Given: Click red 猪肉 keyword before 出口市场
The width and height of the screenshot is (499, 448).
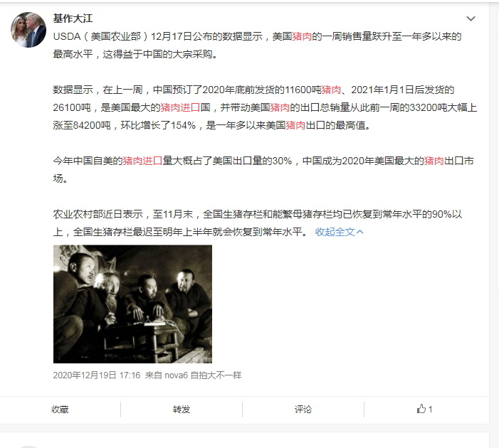Looking at the screenshot, I should pyautogui.click(x=434, y=161).
